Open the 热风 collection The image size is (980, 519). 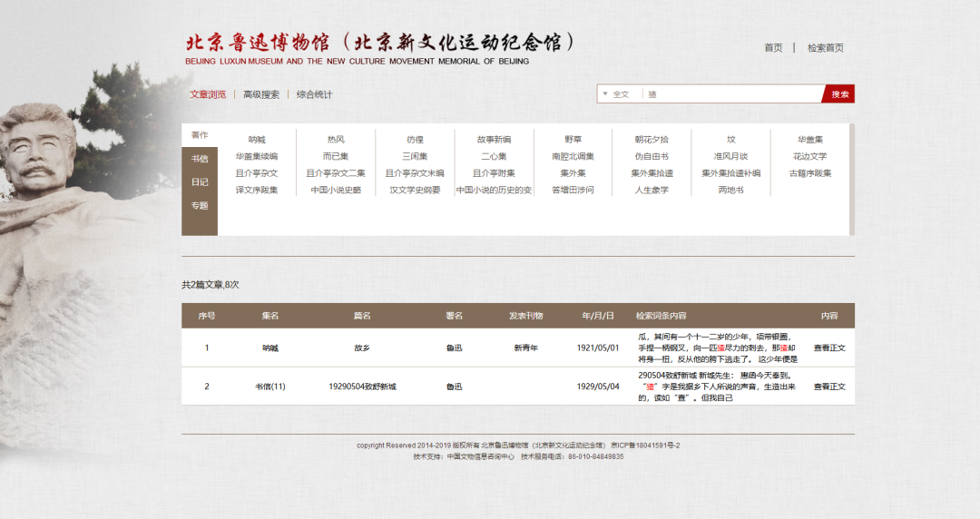click(336, 140)
